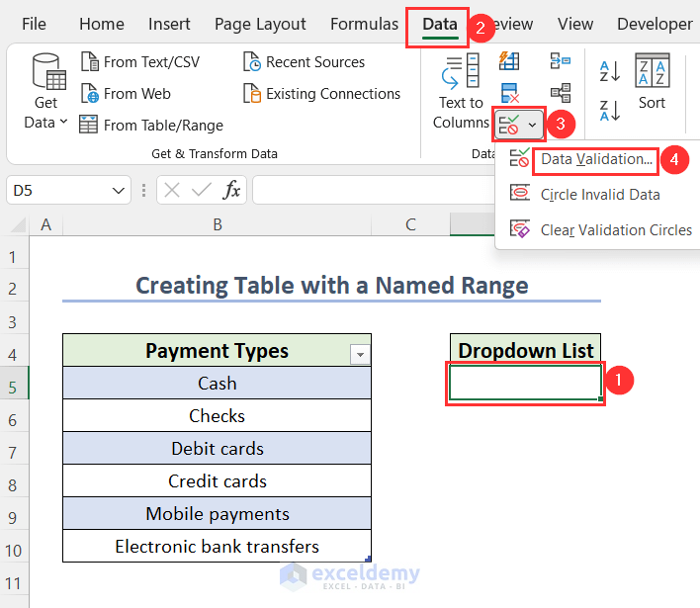Switch to the Insert tab

169,24
